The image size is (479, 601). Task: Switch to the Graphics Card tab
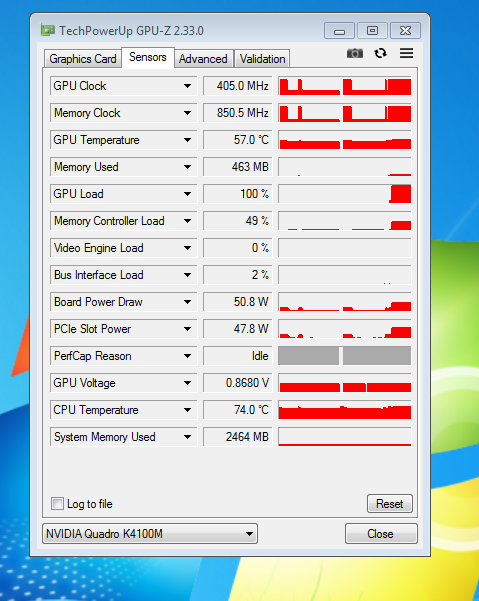click(83, 59)
